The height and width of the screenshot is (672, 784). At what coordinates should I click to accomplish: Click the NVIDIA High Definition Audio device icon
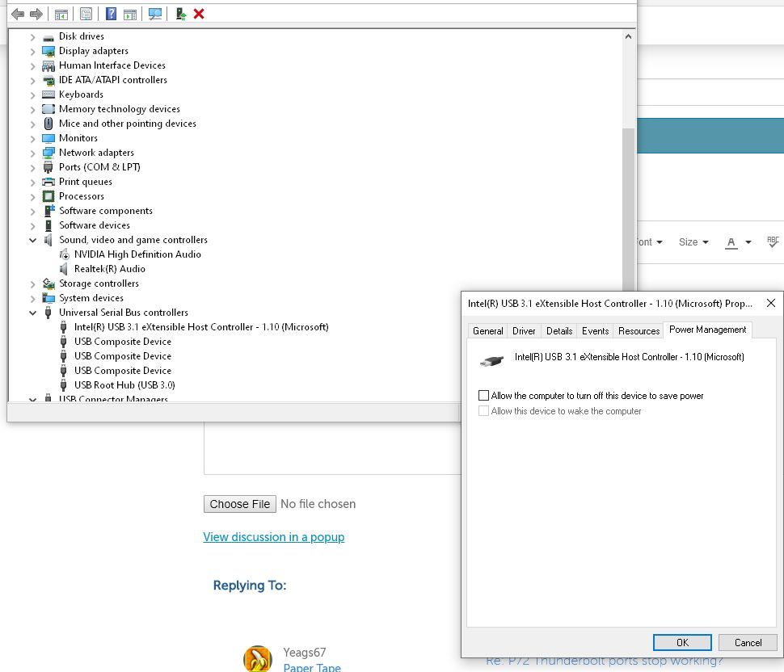click(64, 254)
